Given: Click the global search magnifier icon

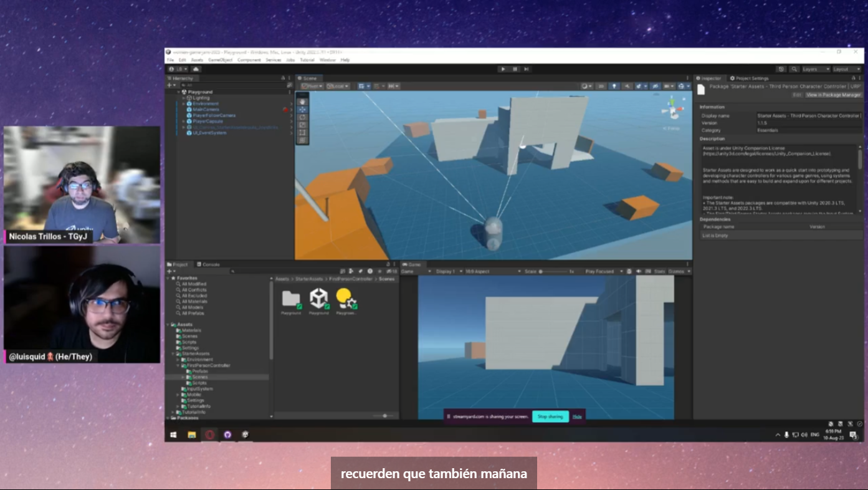Looking at the screenshot, I should [794, 69].
